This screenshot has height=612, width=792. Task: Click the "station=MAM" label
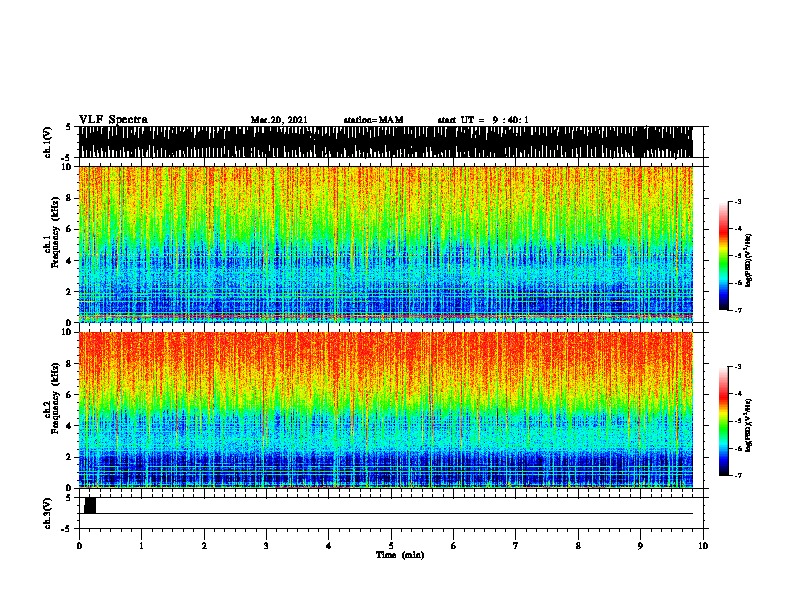[373, 120]
